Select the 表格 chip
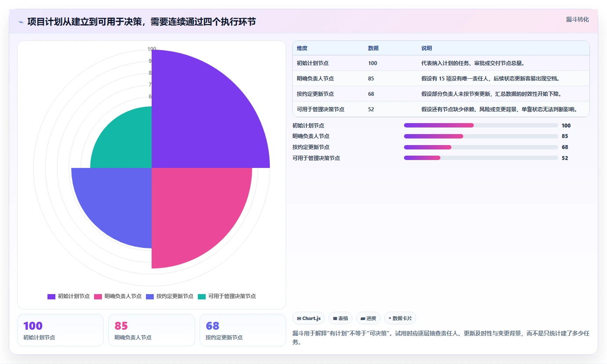607x364 pixels. click(340, 318)
